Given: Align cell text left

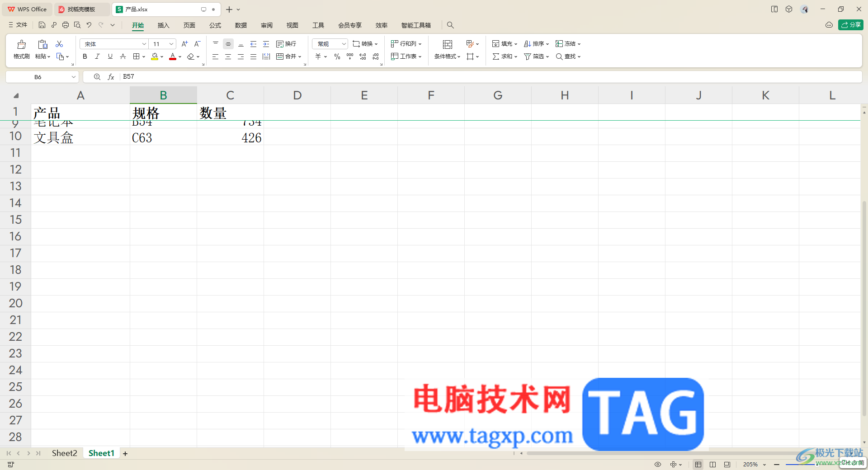Looking at the screenshot, I should 216,56.
